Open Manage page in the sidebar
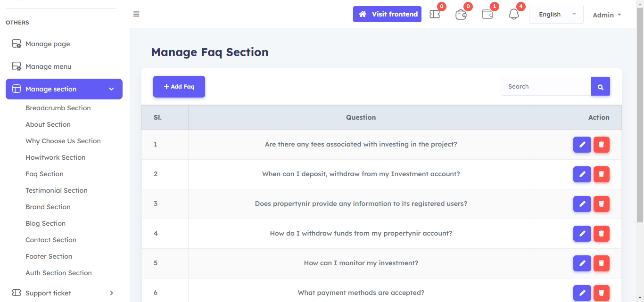 pos(48,44)
